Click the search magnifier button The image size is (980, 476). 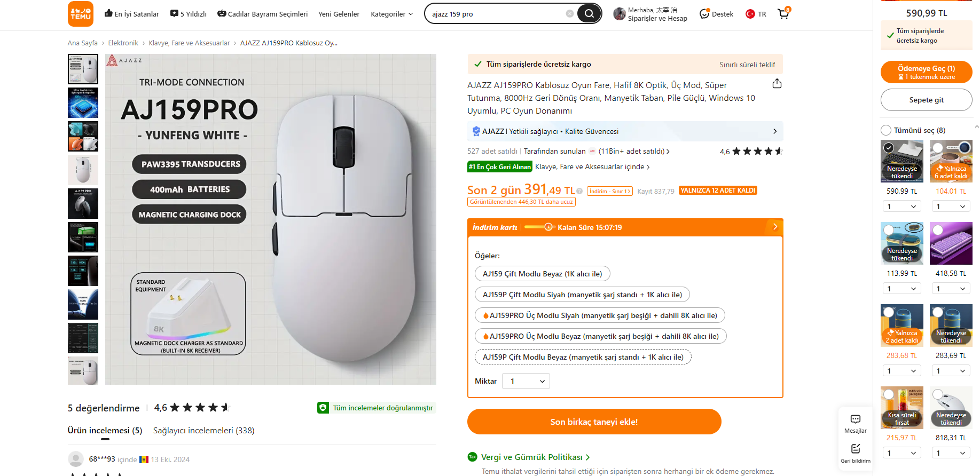[x=589, y=14]
